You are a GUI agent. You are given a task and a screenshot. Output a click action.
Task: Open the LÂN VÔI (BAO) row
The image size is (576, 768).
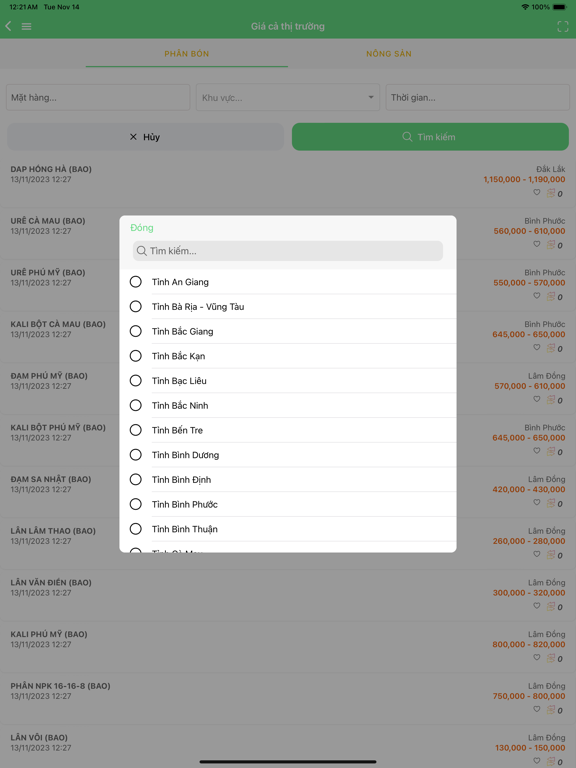coord(288,744)
